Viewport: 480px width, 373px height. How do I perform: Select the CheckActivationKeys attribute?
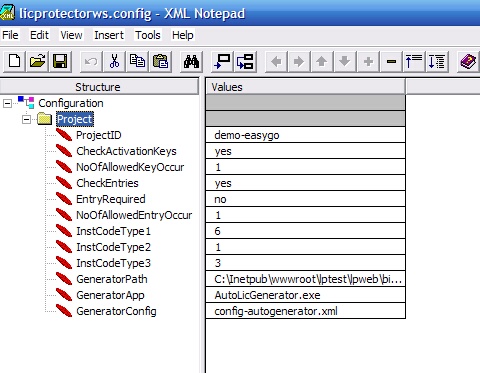[126, 151]
